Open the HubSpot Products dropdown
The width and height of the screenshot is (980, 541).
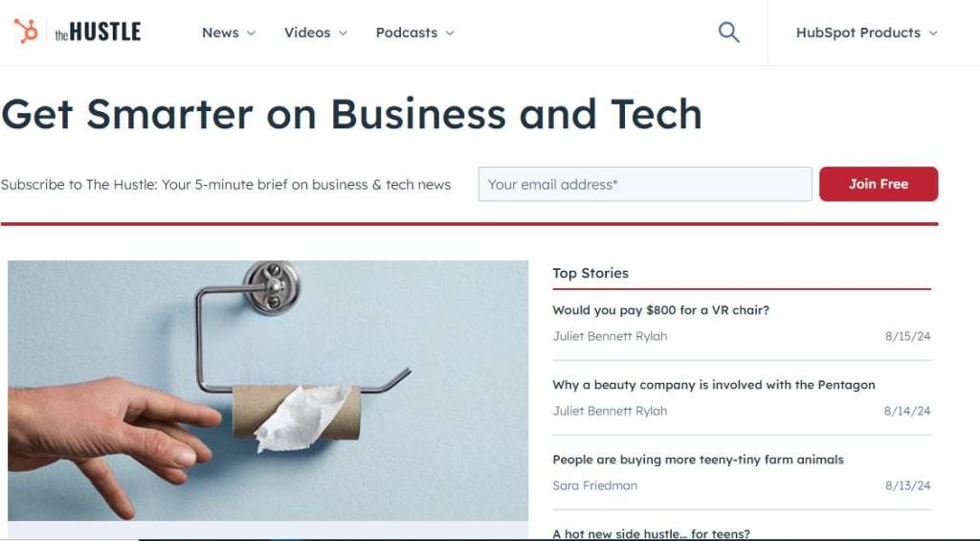click(866, 33)
